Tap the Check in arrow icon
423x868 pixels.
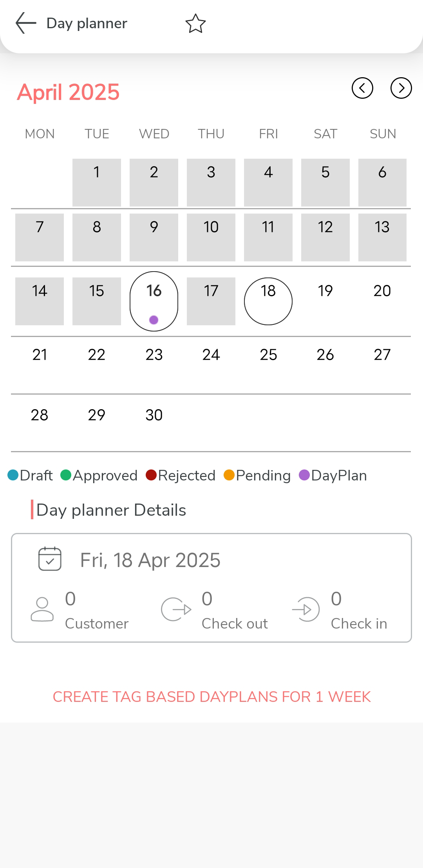(x=306, y=609)
